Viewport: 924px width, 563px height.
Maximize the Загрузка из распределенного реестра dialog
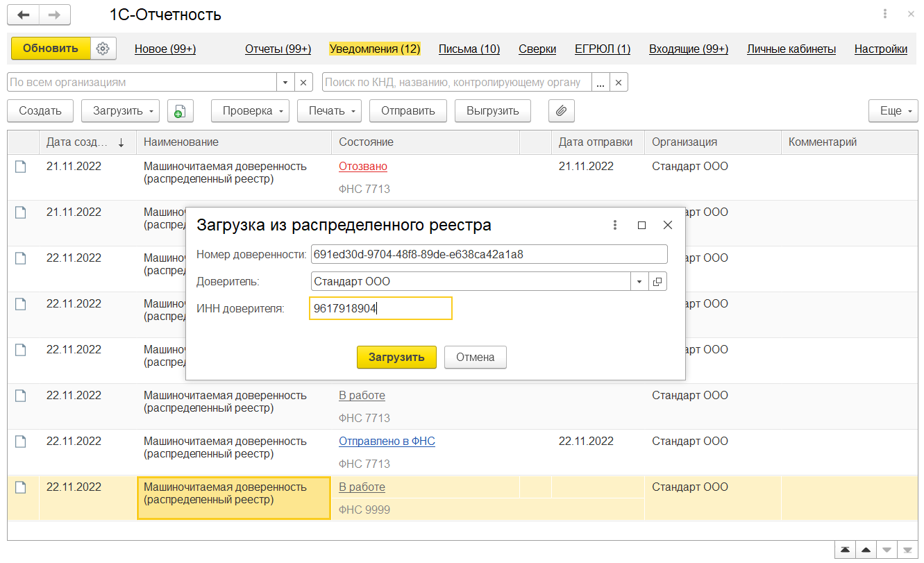[x=641, y=225]
